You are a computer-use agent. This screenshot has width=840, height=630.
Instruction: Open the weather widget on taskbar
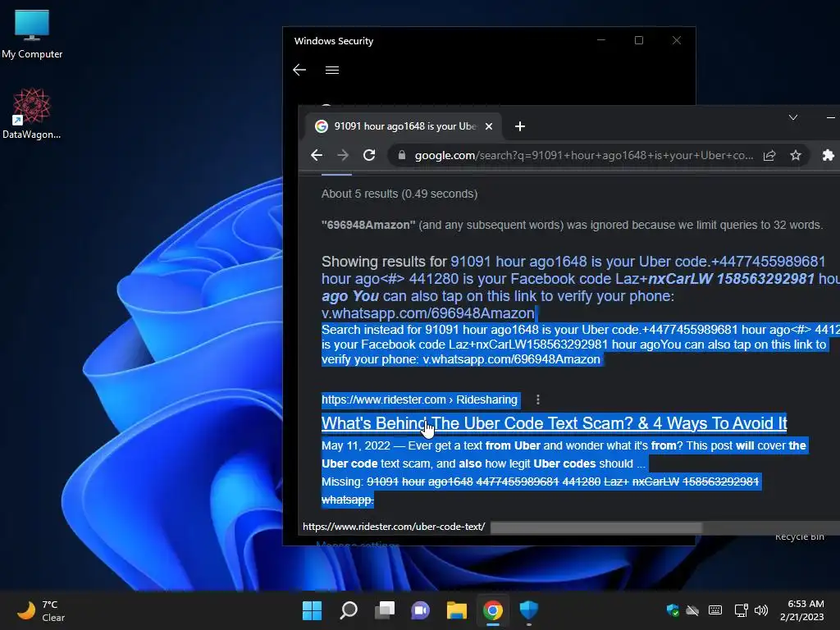coord(41,610)
